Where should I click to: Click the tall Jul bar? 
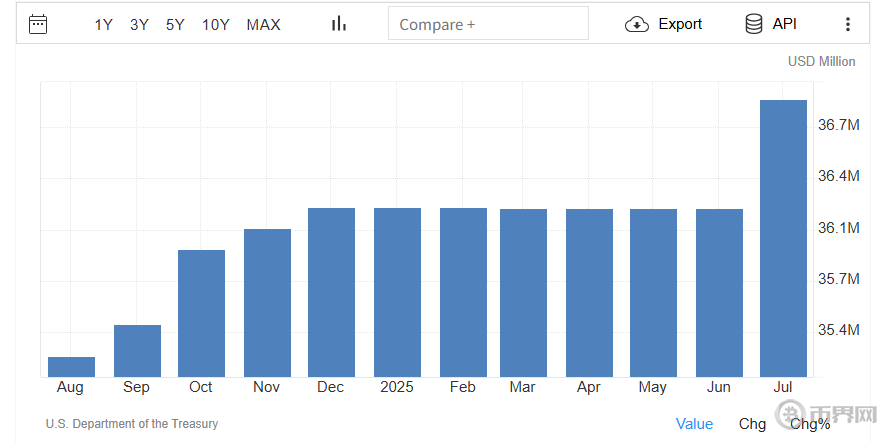783,238
